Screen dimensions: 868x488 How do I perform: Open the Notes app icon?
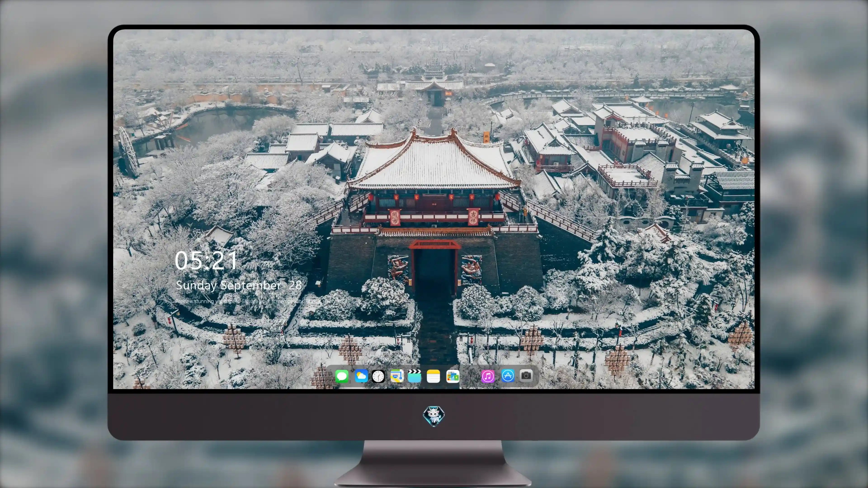433,376
